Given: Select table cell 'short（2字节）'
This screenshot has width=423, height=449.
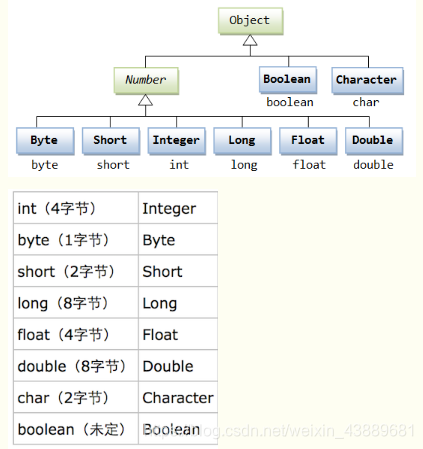Looking at the screenshot, I should tap(76, 271).
